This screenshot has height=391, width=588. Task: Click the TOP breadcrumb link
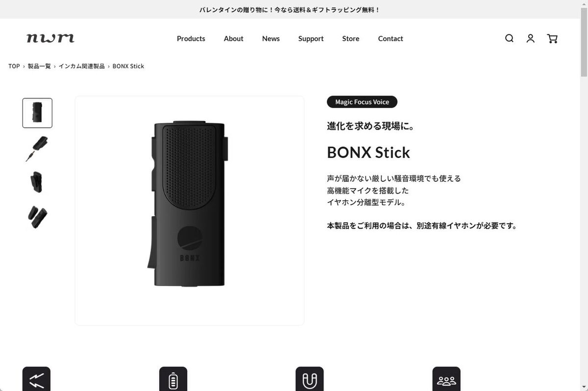pyautogui.click(x=14, y=66)
